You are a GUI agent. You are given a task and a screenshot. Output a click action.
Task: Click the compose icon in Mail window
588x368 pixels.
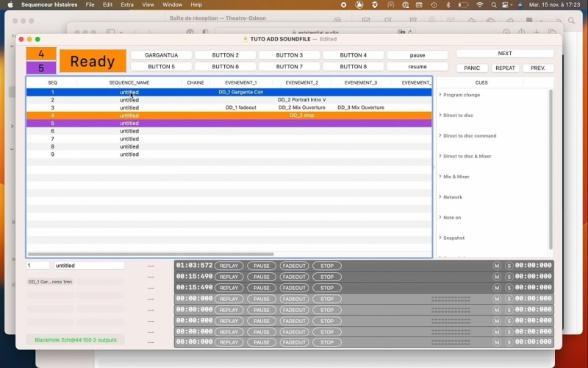388,21
